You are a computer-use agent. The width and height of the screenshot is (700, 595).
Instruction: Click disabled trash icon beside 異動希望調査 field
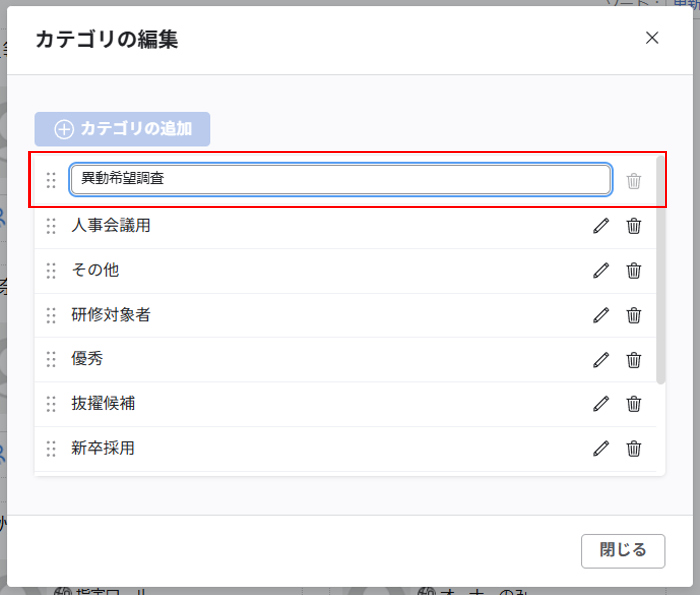click(633, 181)
